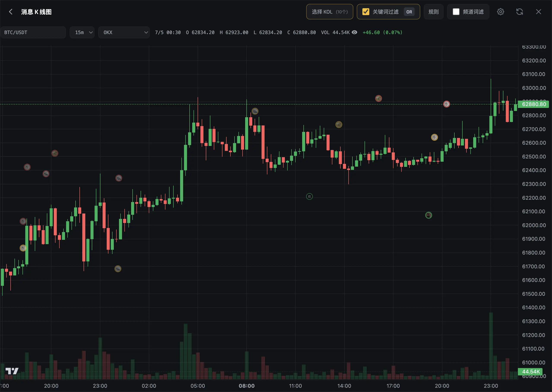Click the open value O 62834.20
The height and width of the screenshot is (392, 552).
click(200, 32)
